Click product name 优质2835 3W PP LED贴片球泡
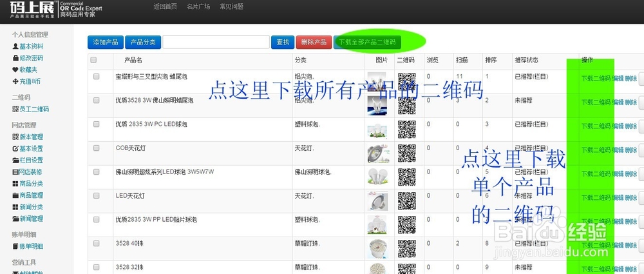 point(156,220)
